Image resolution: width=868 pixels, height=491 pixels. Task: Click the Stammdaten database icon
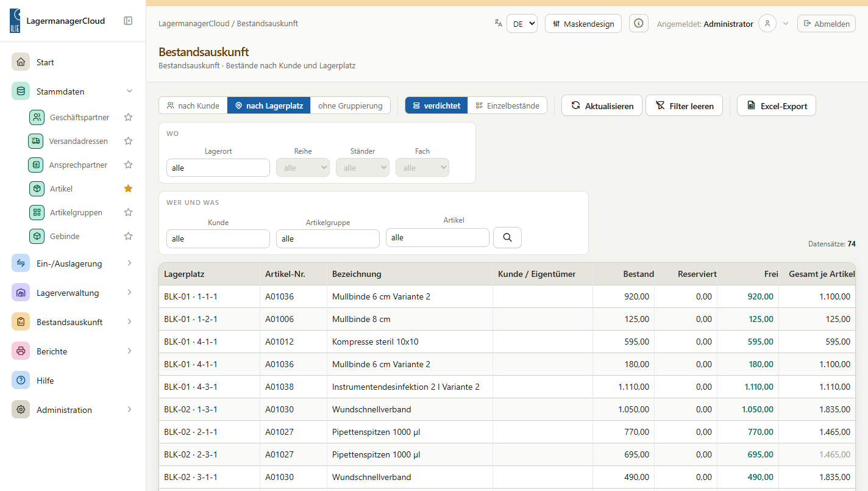(x=21, y=91)
